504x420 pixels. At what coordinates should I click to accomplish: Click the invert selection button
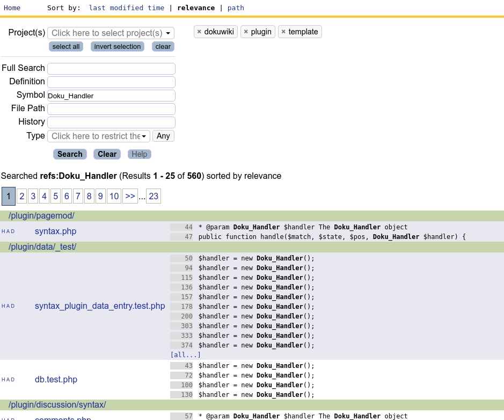[118, 47]
